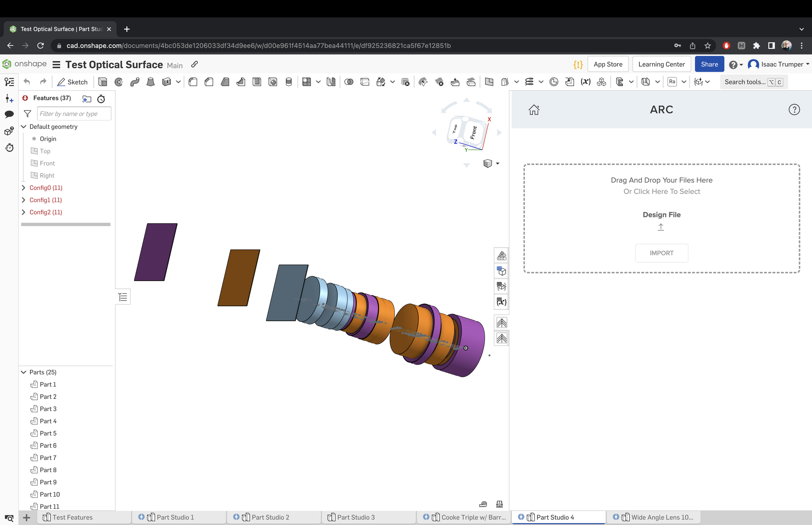Image resolution: width=812 pixels, height=525 pixels.
Task: Collapse the Parts (25) list
Action: point(23,372)
